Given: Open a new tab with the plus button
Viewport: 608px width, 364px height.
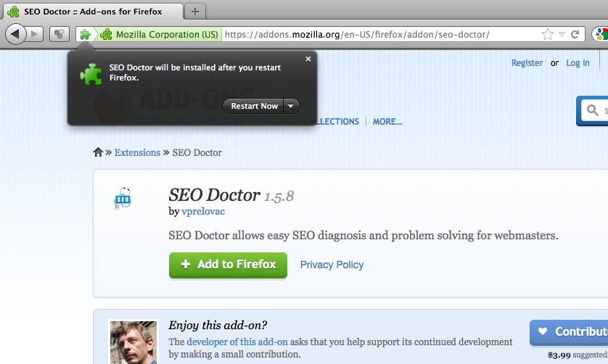Looking at the screenshot, I should tap(195, 12).
